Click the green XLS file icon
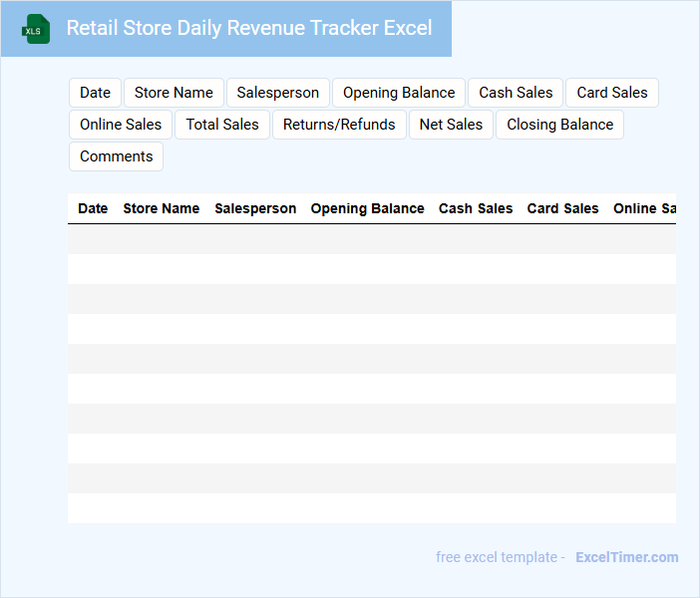 coord(37,29)
